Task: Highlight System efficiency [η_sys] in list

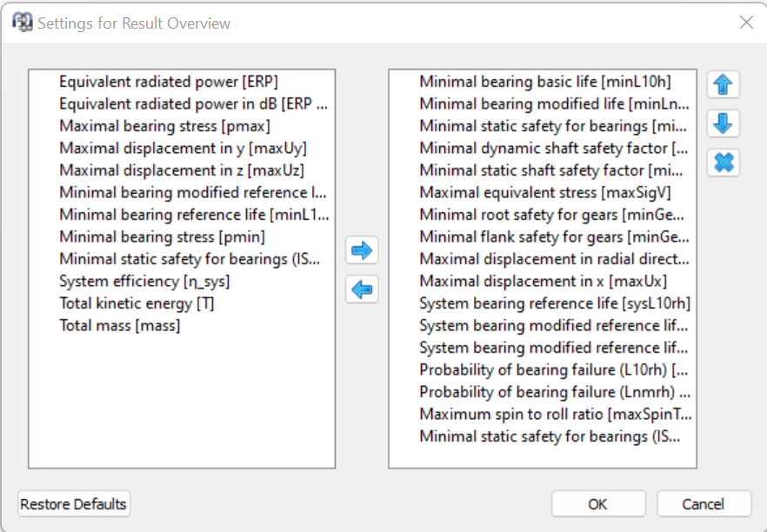Action: click(144, 282)
